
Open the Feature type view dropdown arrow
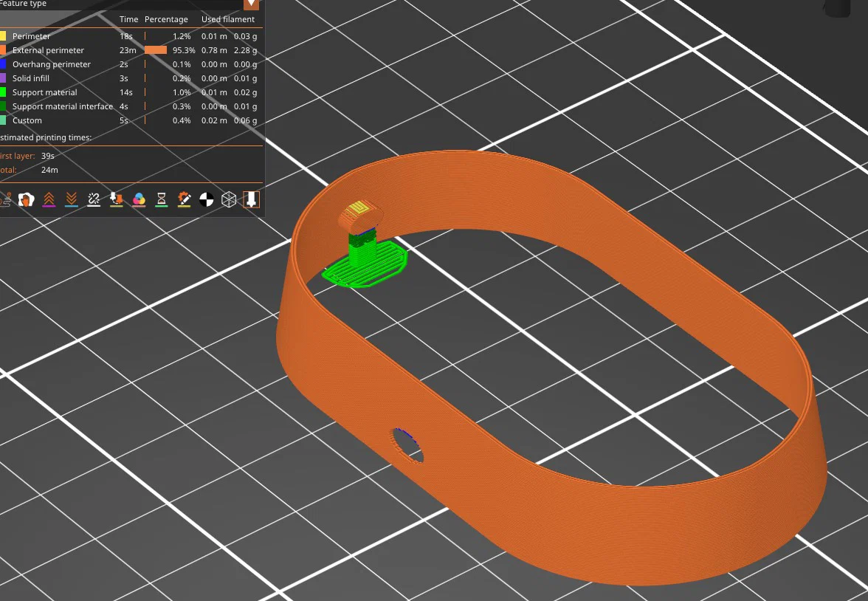(x=251, y=4)
